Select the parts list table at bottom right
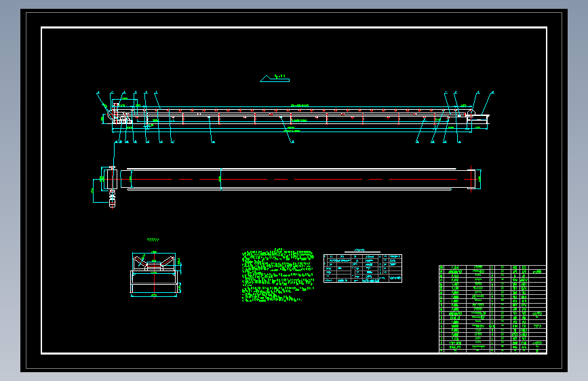588x381 pixels. coord(493,309)
